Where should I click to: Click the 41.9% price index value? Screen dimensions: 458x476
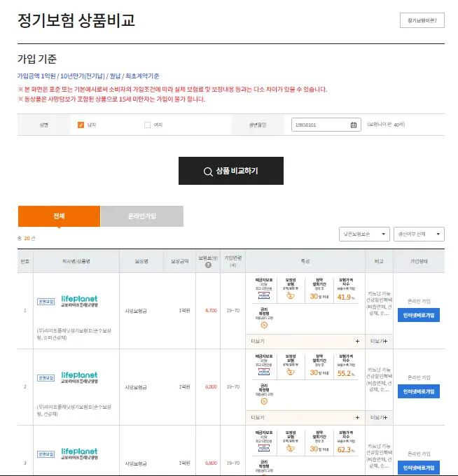point(346,297)
